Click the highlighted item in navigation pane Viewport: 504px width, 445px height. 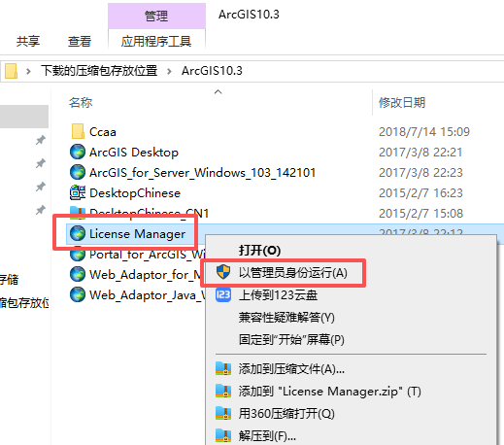[24, 117]
